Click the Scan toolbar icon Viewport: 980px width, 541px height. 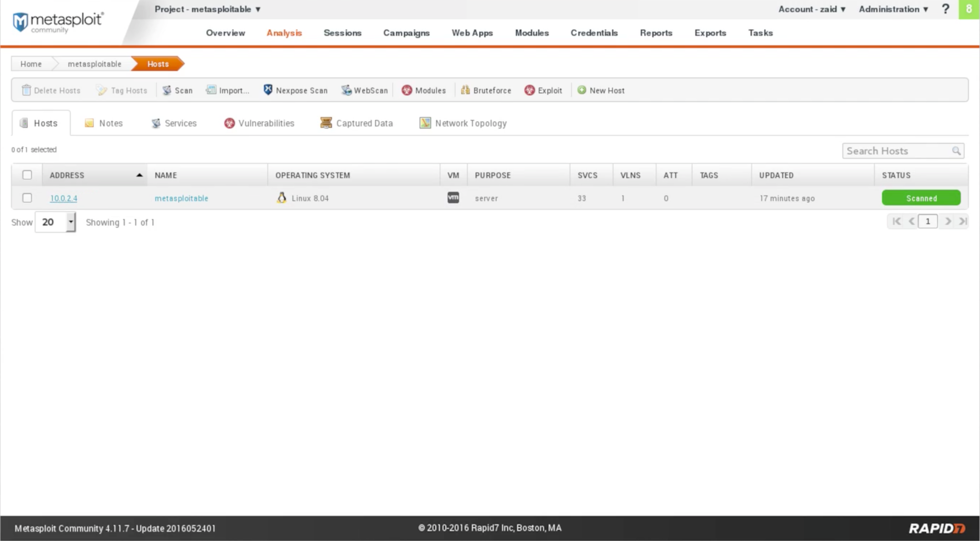click(167, 90)
